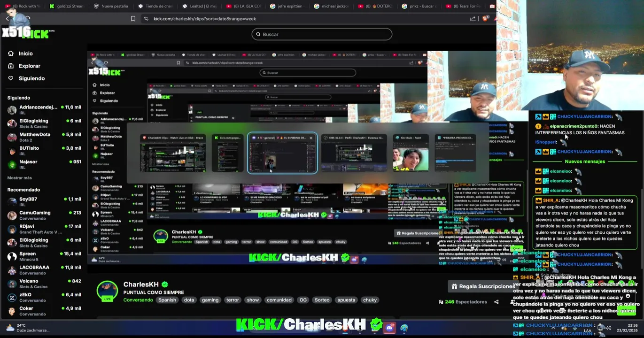The width and height of the screenshot is (644, 338).
Task: Click the Brave shields lion icon
Action: [485, 19]
